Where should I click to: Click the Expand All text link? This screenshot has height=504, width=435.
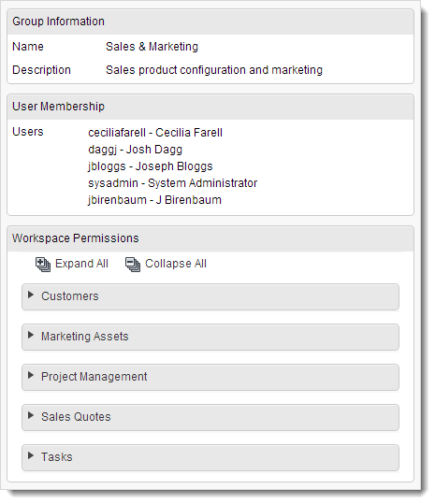[81, 264]
